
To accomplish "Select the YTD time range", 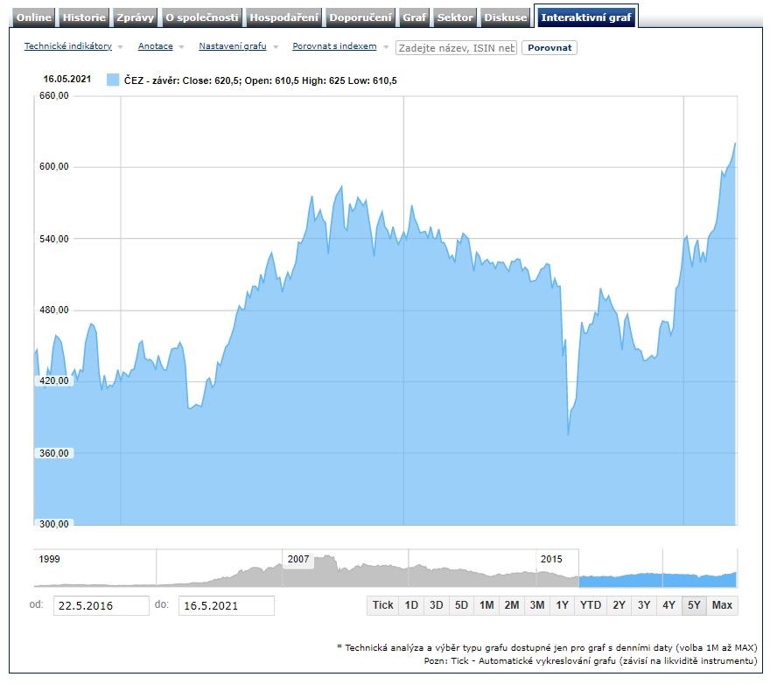I will pos(591,605).
